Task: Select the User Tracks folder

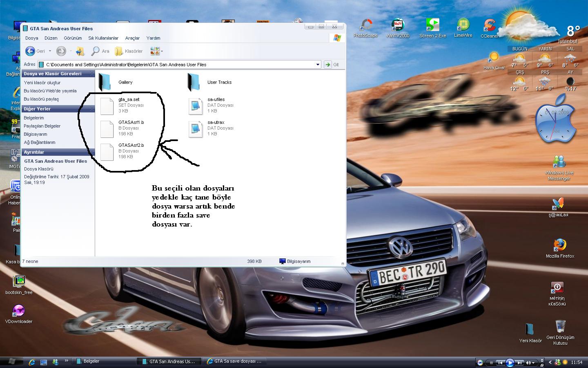Action: 210,82
